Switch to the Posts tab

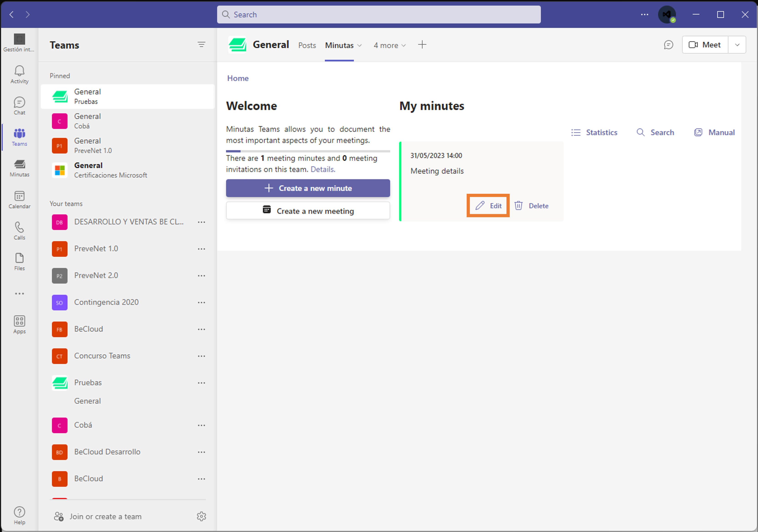click(x=307, y=45)
